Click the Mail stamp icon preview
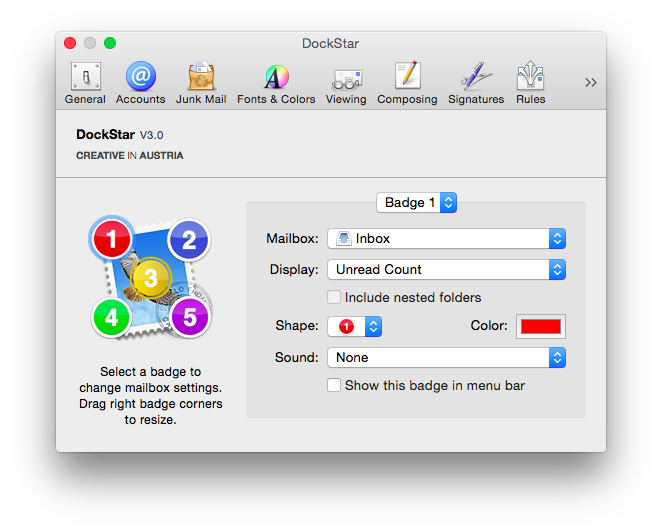 coord(151,278)
